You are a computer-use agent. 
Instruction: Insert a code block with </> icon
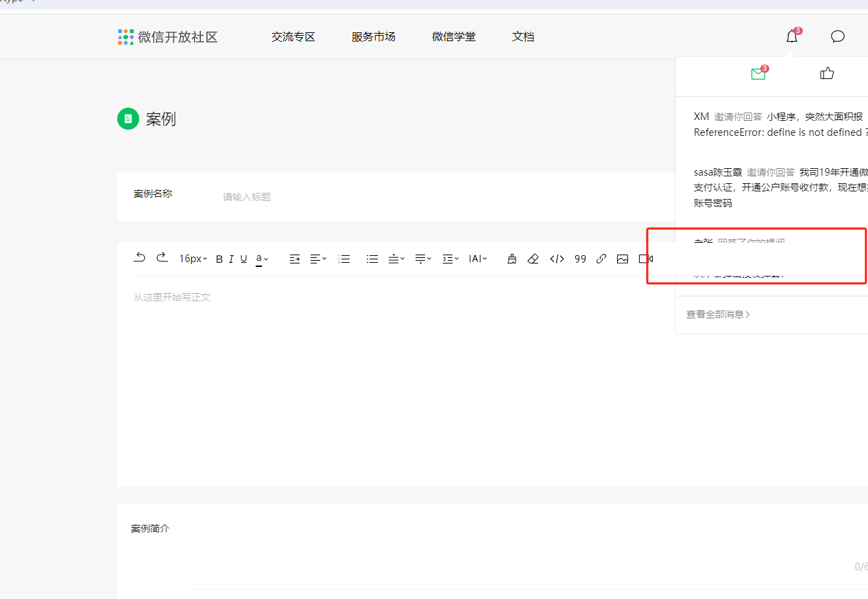point(557,259)
